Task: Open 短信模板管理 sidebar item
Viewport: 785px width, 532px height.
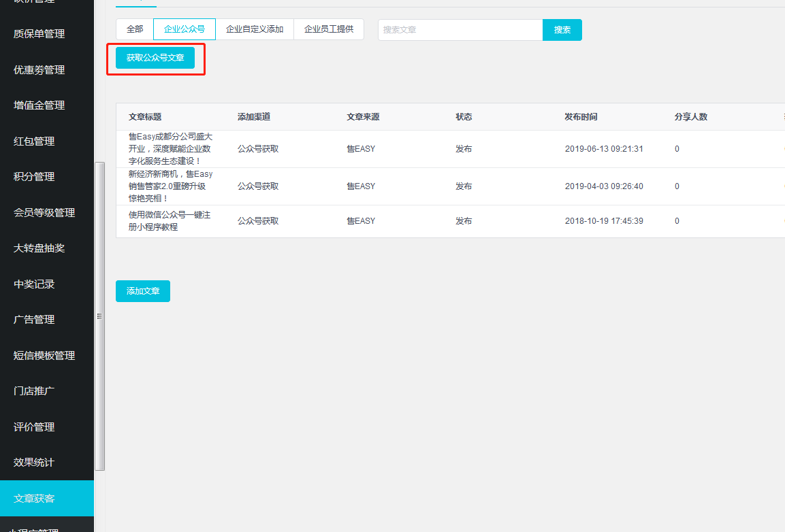Action: pos(44,356)
